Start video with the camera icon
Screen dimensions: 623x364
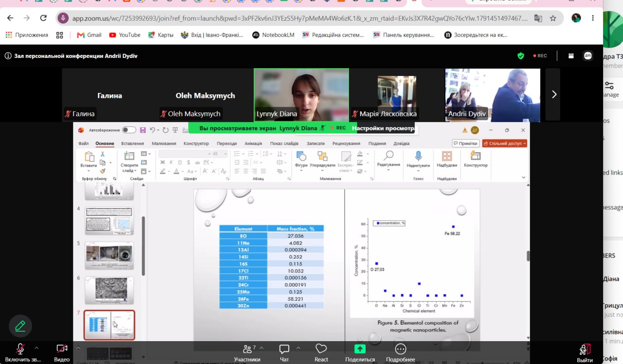[x=62, y=349]
